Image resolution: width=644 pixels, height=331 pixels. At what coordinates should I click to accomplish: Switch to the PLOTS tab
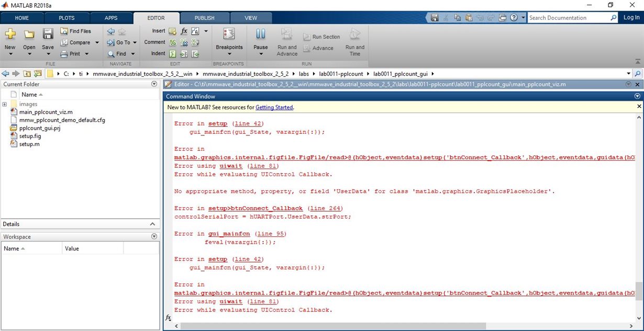pos(66,18)
